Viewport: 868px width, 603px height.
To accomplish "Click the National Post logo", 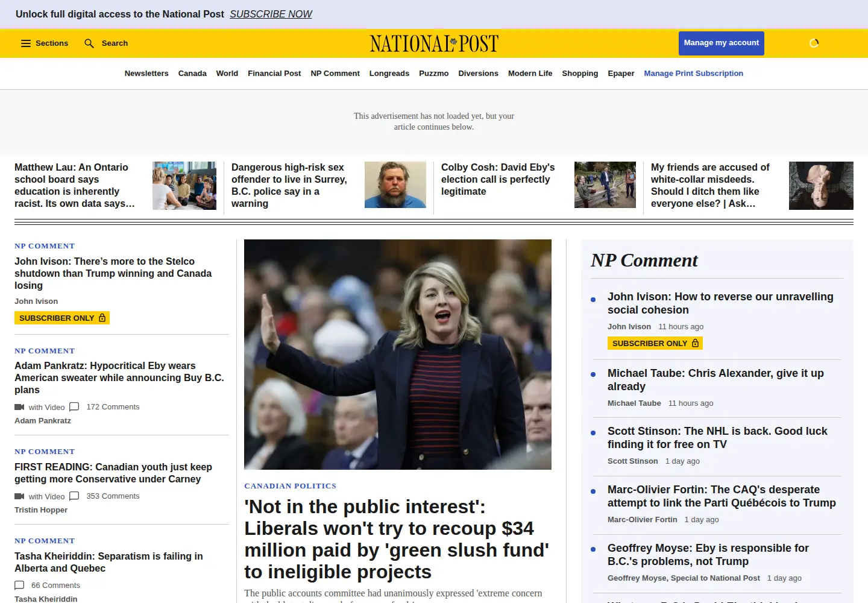I will tap(434, 43).
